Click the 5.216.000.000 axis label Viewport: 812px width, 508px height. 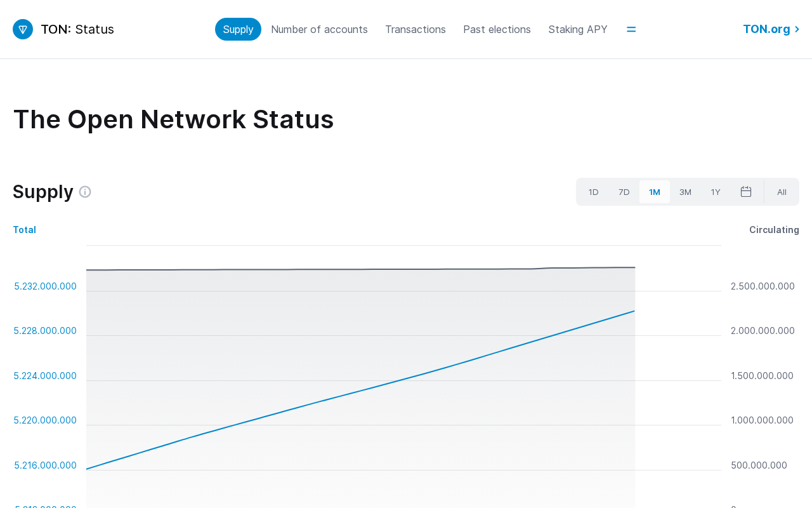pos(45,465)
